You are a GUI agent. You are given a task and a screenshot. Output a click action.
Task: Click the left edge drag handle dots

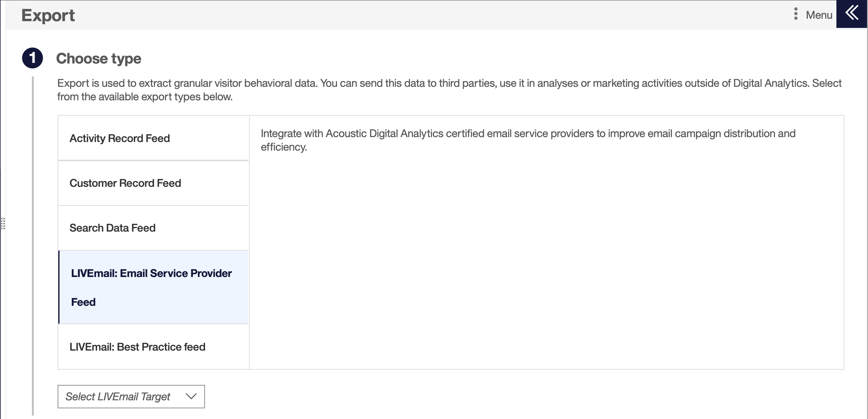click(x=3, y=224)
